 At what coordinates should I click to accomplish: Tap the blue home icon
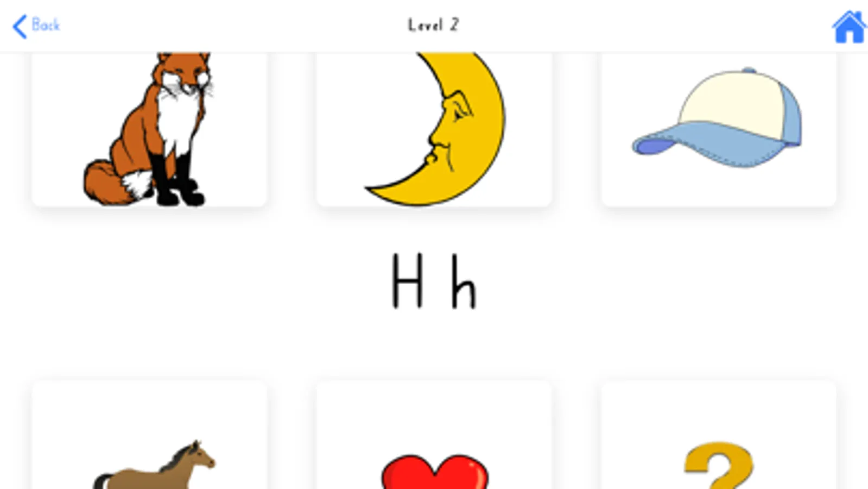(x=849, y=27)
